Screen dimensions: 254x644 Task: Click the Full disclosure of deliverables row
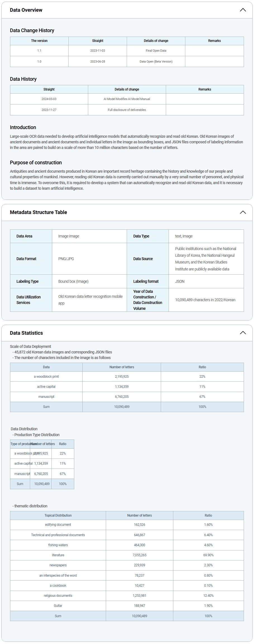point(127,110)
